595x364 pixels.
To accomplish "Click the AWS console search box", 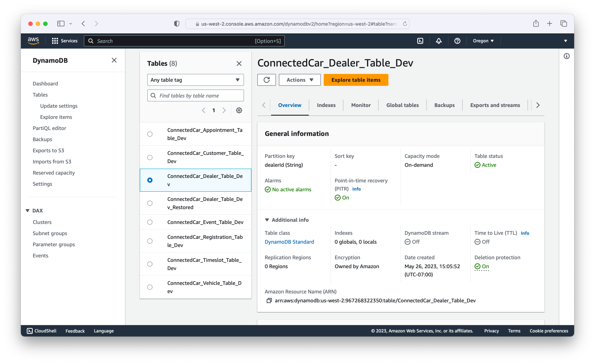I will (x=184, y=41).
